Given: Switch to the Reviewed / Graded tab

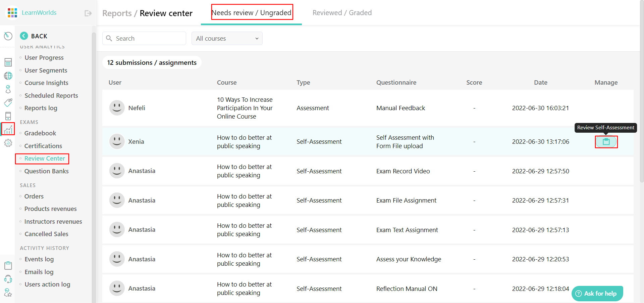Looking at the screenshot, I should [x=342, y=12].
